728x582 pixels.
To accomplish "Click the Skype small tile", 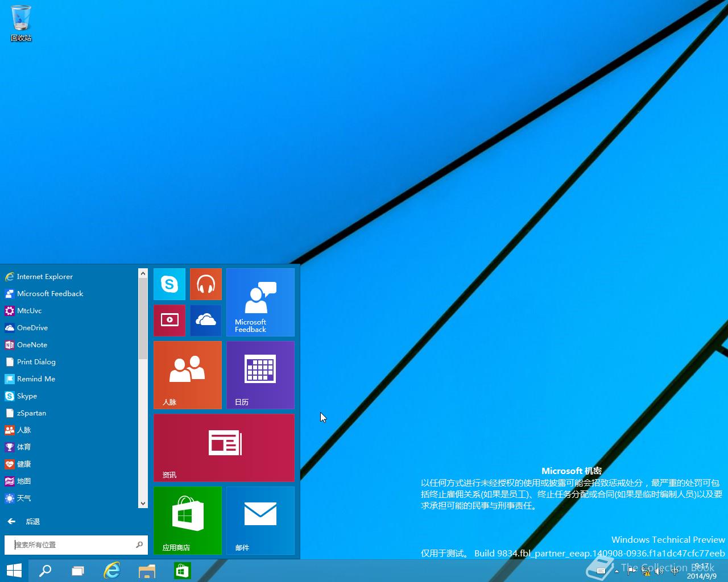I will [169, 284].
